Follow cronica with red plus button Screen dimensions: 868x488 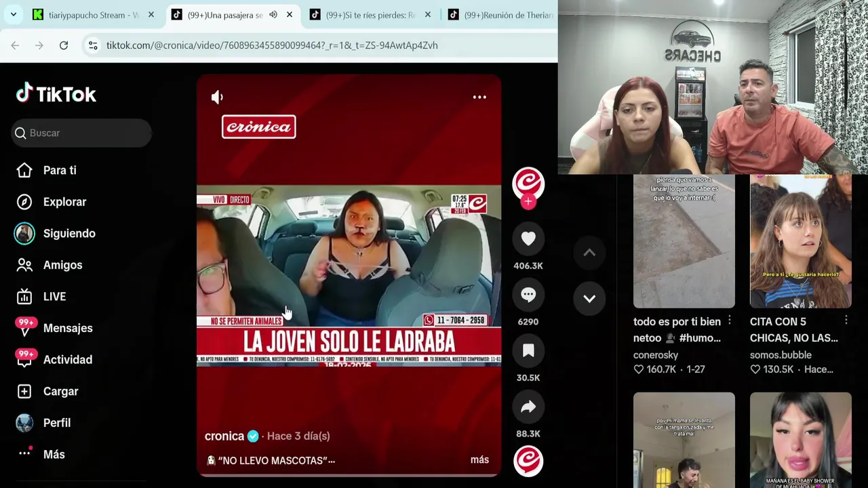[528, 201]
